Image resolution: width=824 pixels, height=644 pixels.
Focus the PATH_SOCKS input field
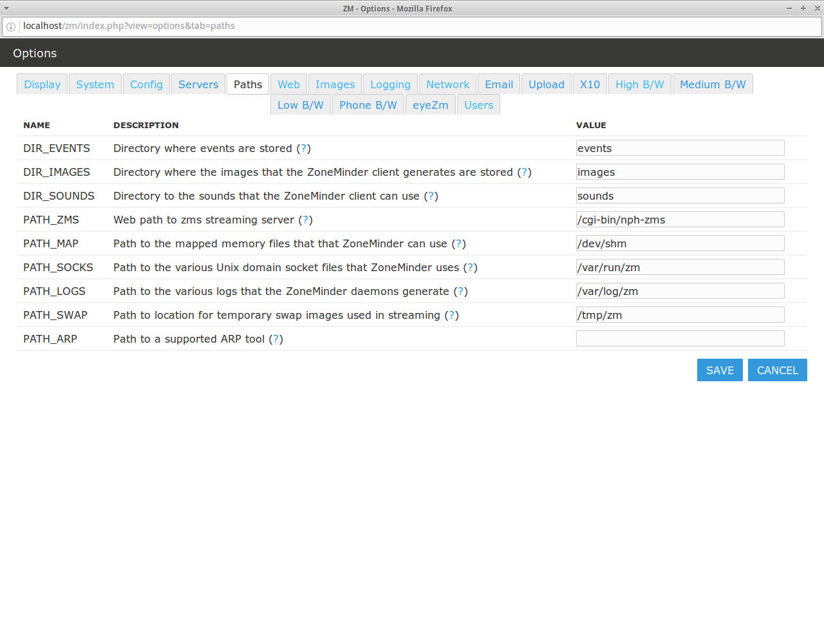click(x=680, y=267)
